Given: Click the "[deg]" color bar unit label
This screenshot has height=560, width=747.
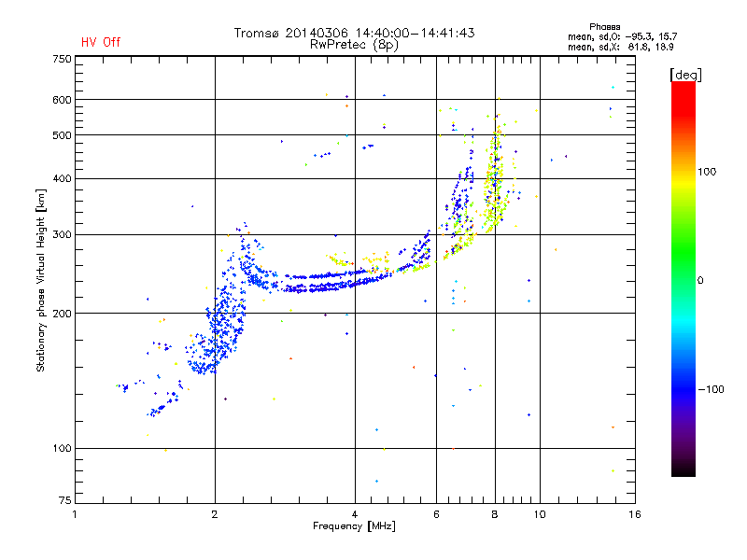Looking at the screenshot, I should 685,75.
